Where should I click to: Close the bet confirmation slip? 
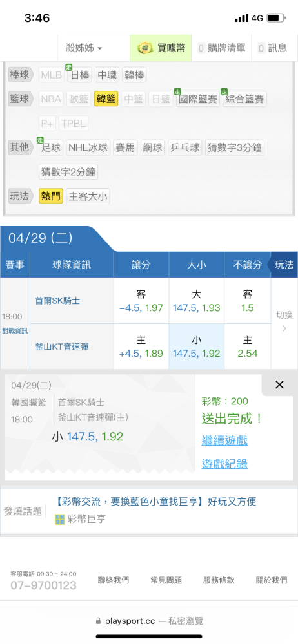tap(279, 385)
